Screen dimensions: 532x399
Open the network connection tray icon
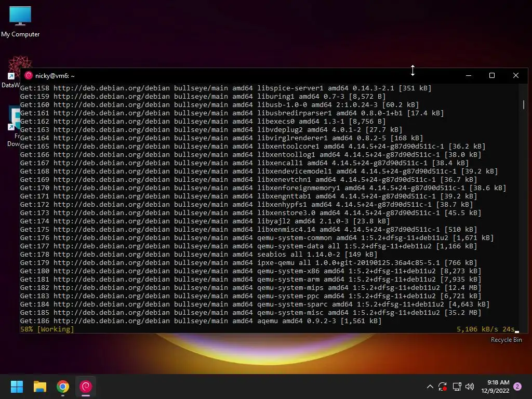tap(457, 387)
